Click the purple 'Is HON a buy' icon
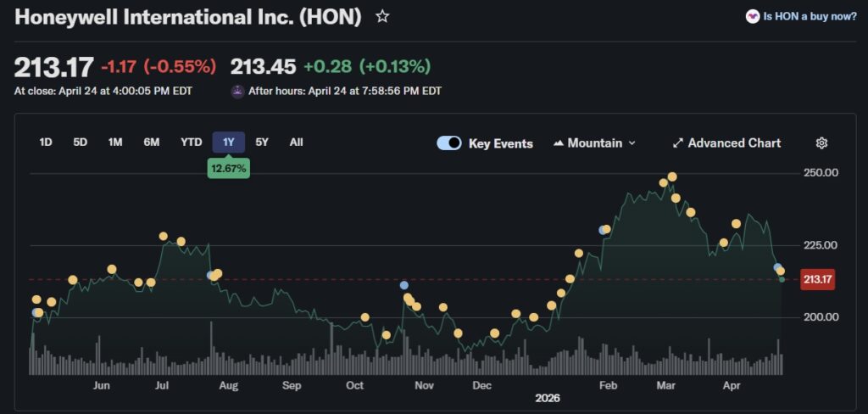Screen dimensions: 868x414 coord(752,16)
